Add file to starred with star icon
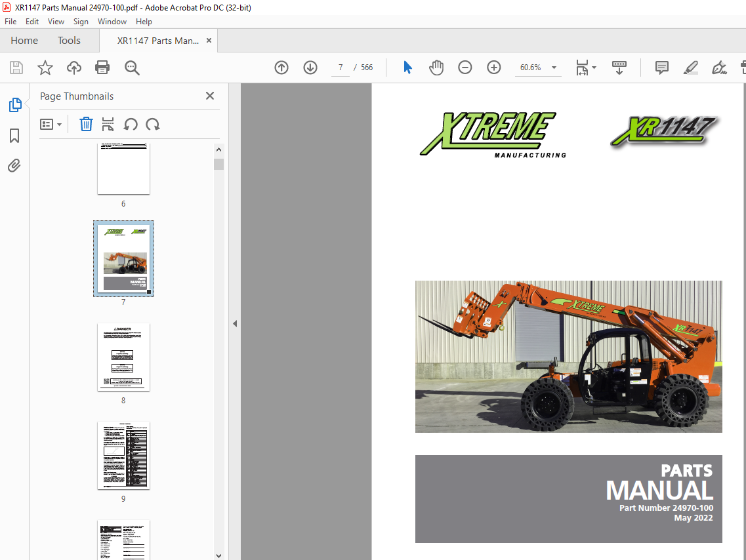746x560 pixels. [45, 68]
